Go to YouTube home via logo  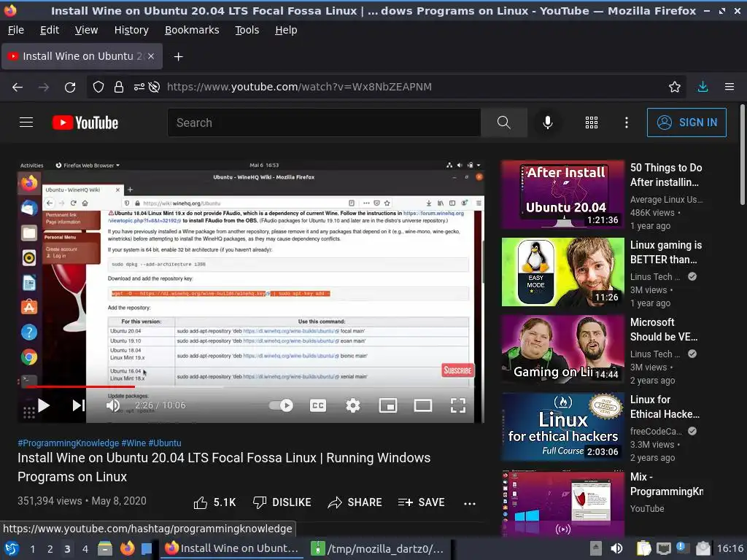coord(85,122)
